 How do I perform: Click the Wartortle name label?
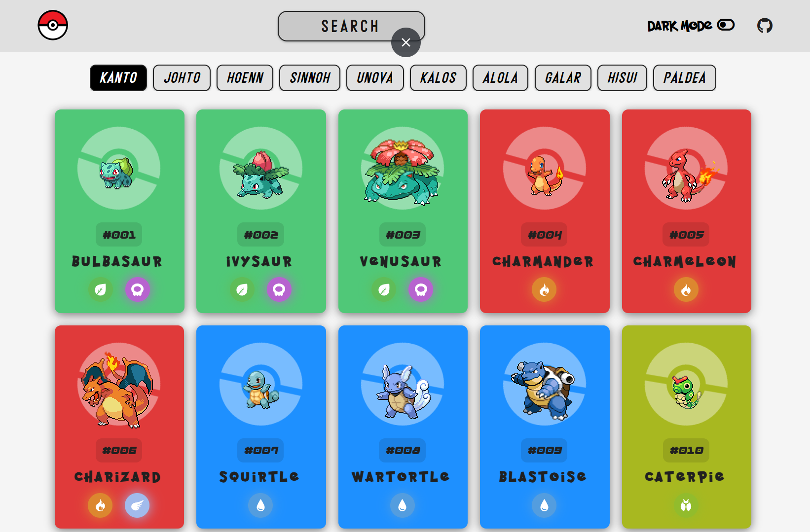(x=401, y=477)
